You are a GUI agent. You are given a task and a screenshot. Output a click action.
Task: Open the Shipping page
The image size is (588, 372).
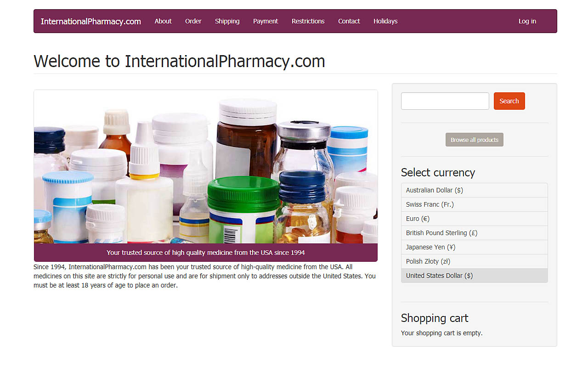(227, 21)
